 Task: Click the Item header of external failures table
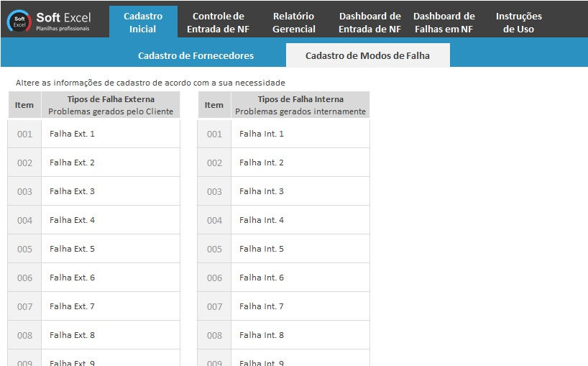24,105
